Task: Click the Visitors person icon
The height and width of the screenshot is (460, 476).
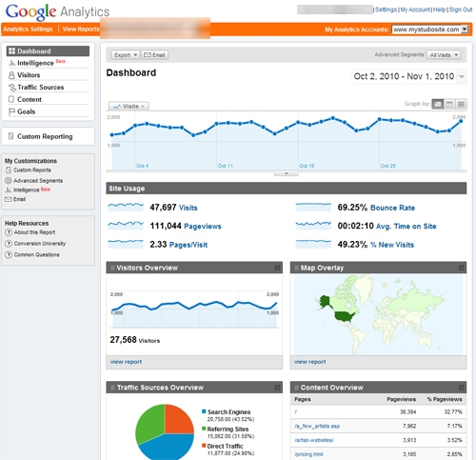Action: 11,75
